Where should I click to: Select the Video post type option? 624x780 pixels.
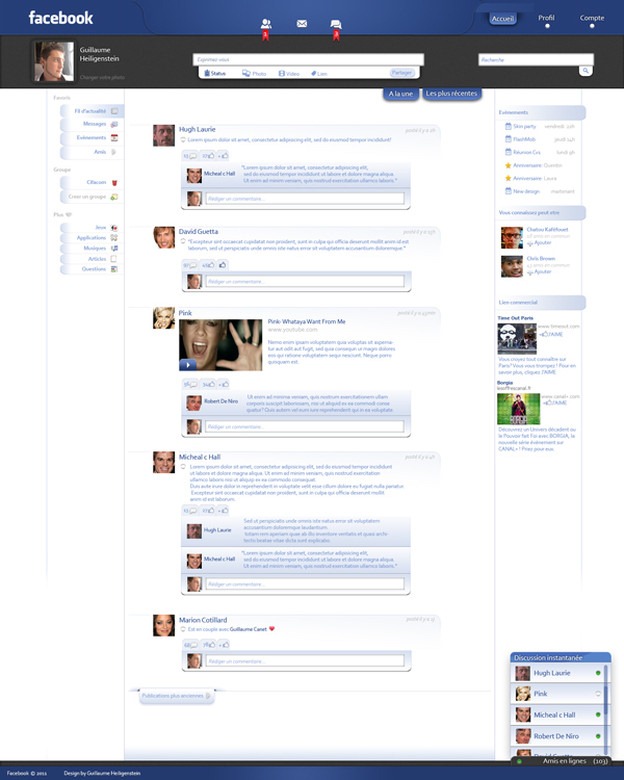[289, 73]
